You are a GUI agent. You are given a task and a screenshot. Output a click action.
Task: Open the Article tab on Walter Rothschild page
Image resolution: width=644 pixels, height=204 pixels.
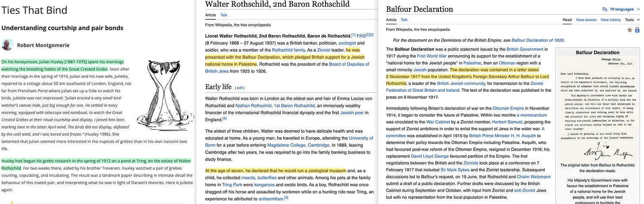click(x=211, y=15)
